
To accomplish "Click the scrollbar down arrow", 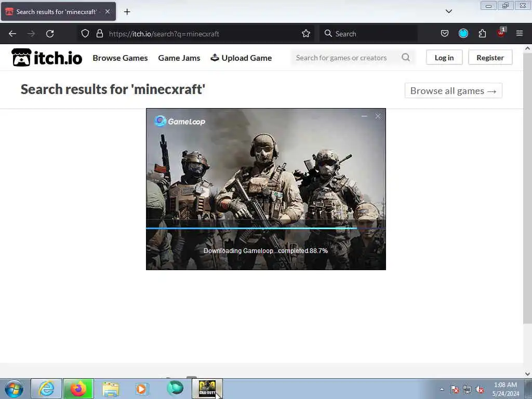I will coord(527,374).
